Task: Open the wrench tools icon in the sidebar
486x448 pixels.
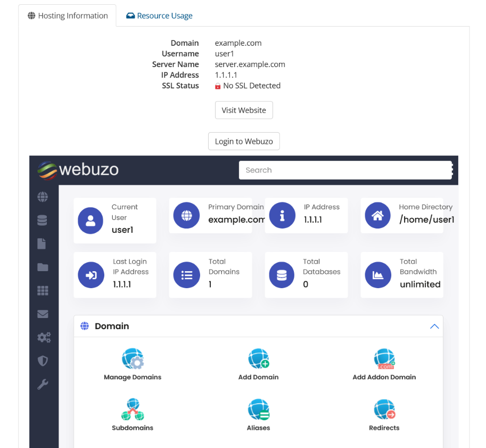Action: coord(44,384)
